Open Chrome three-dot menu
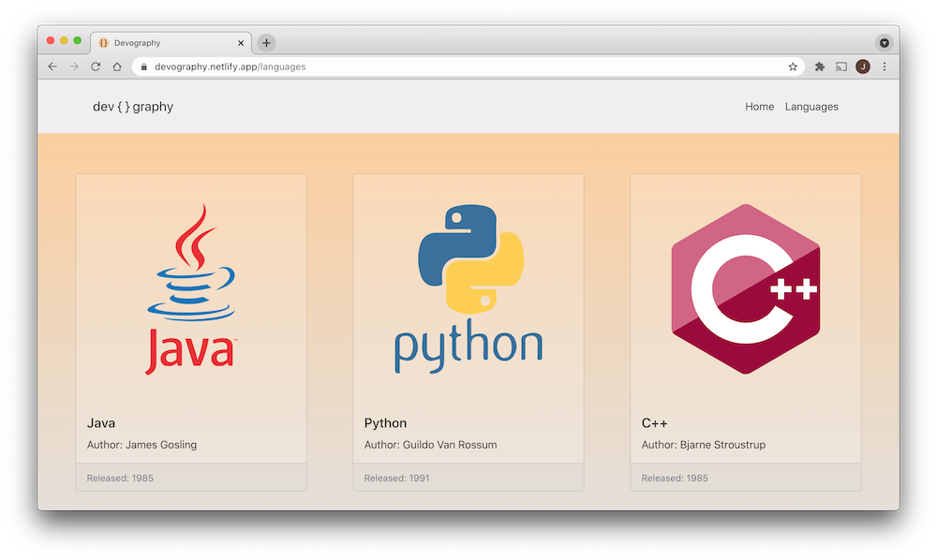 [885, 66]
